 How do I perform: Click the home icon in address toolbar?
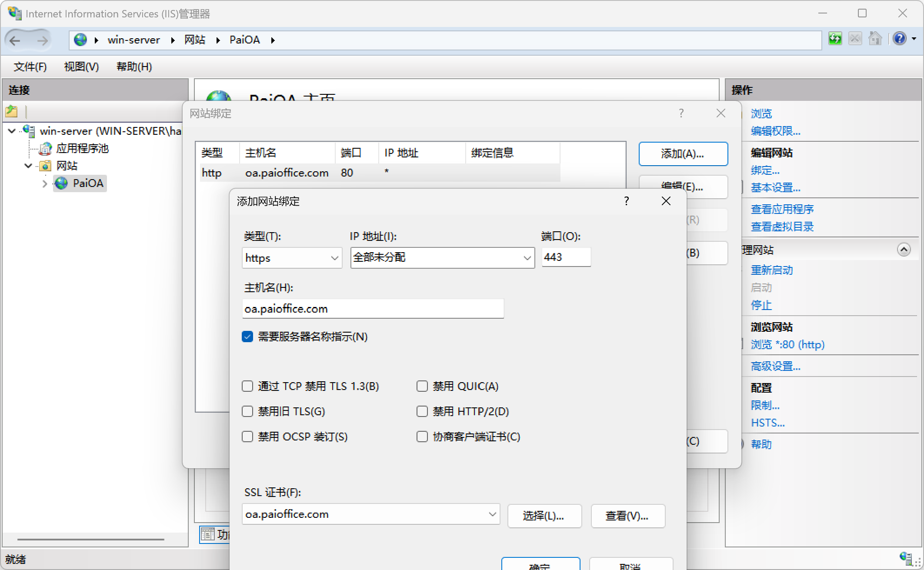875,39
